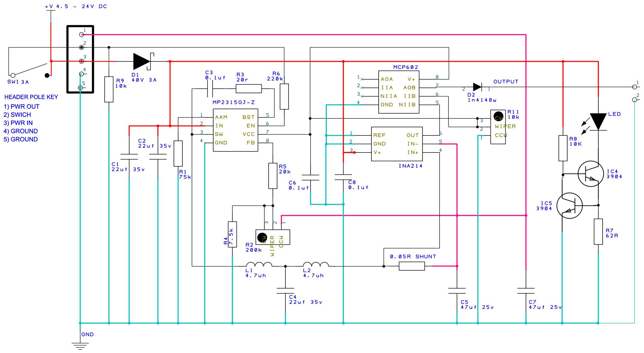644x353 pixels.
Task: Select the R2 200k trimmer pot block
Action: coord(273,237)
